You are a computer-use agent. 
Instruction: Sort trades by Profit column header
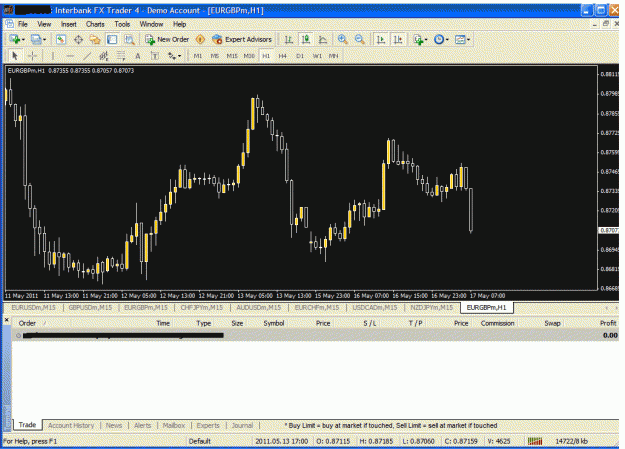[608, 323]
